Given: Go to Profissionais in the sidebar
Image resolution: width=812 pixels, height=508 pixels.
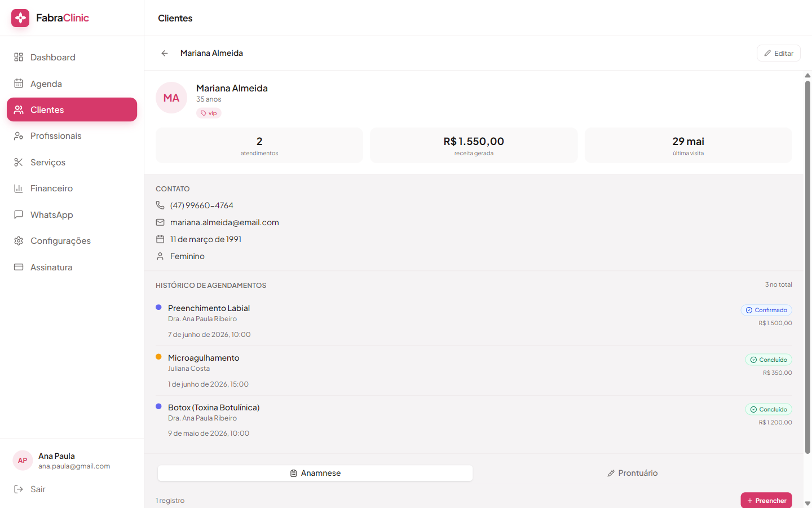Looking at the screenshot, I should (x=72, y=136).
